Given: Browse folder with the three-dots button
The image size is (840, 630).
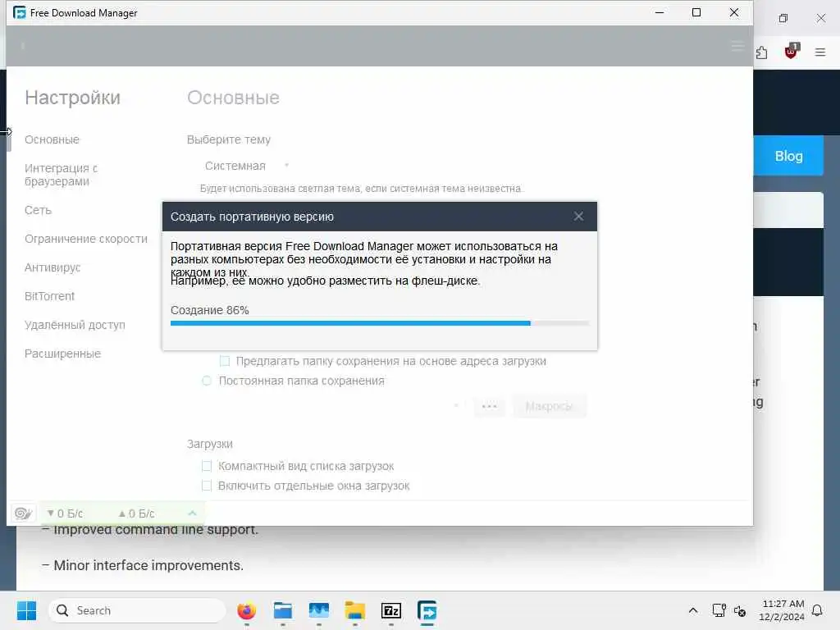Looking at the screenshot, I should click(489, 406).
